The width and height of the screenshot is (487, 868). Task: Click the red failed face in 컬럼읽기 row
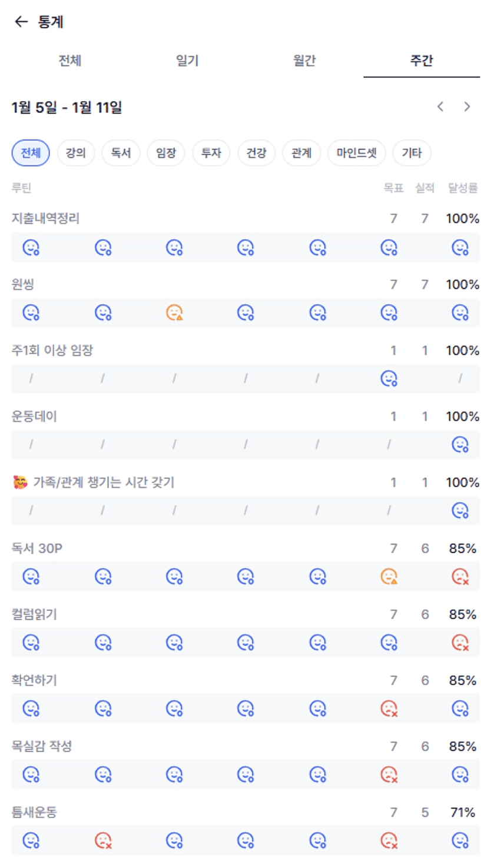460,643
